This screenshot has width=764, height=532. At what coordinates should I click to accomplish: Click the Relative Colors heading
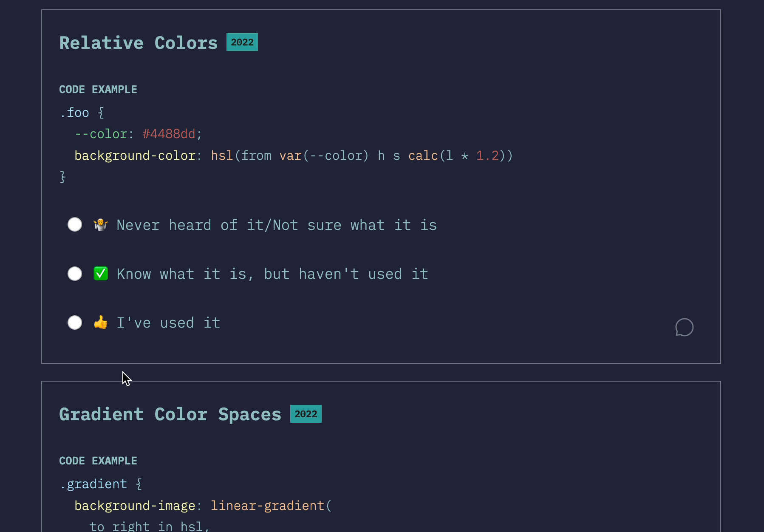[138, 43]
